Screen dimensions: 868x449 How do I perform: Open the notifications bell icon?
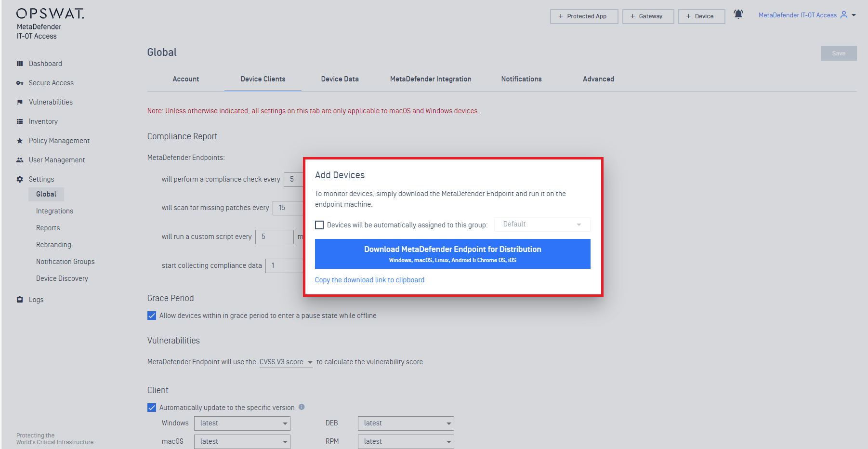pos(738,14)
